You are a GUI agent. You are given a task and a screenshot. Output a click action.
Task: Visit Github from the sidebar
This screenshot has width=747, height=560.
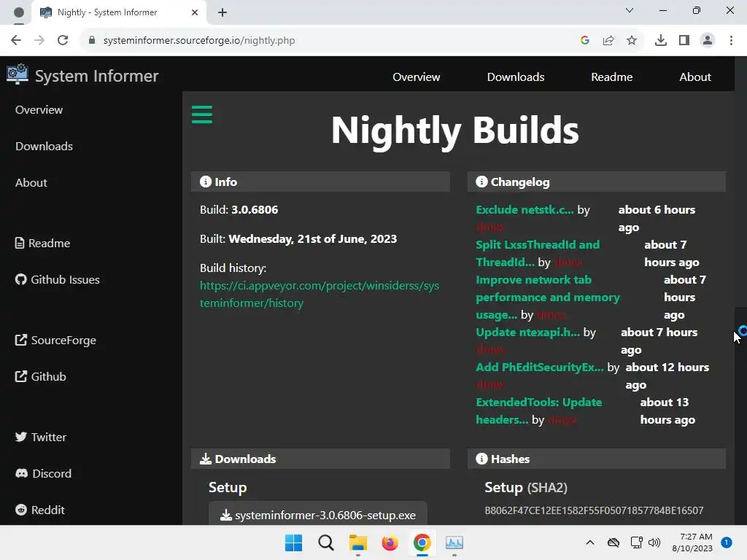(41, 377)
